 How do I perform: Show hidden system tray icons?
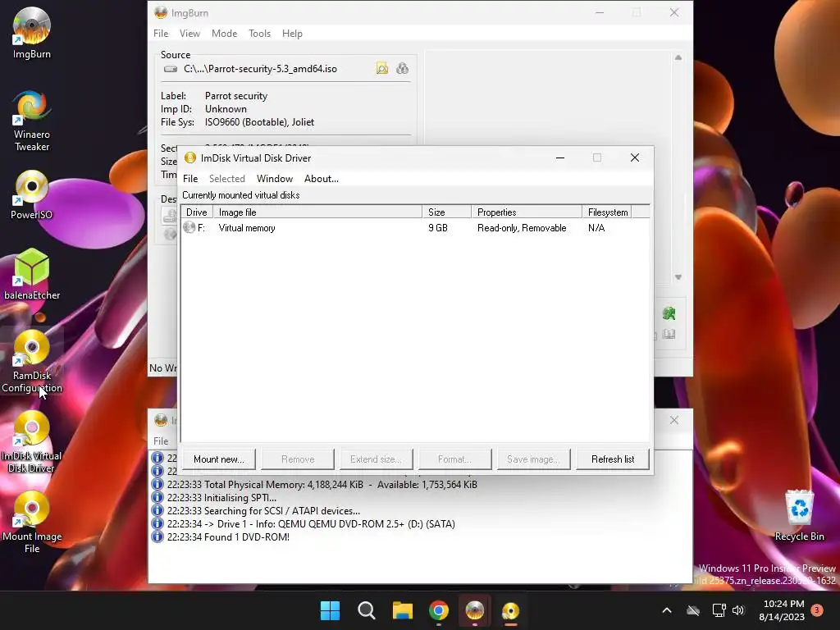tap(667, 610)
